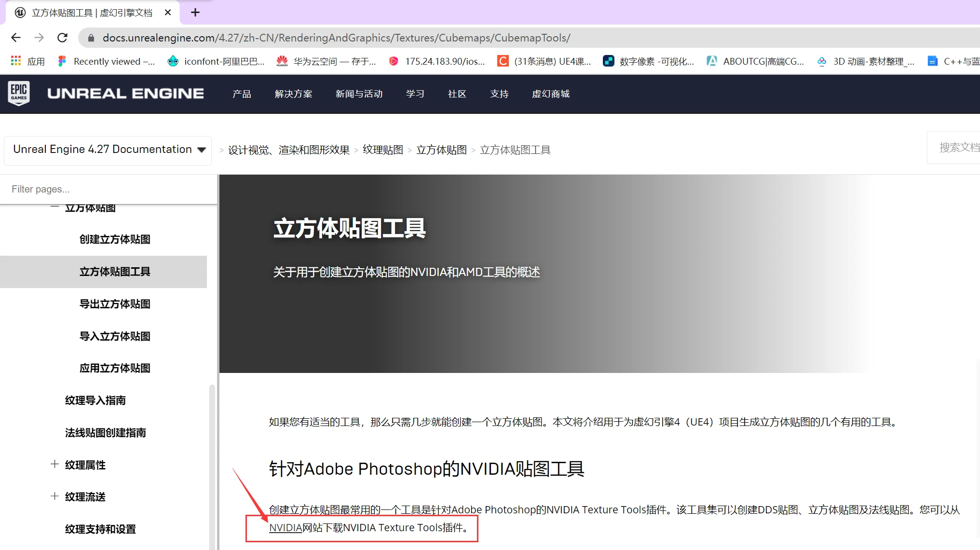This screenshot has height=550, width=980.
Task: Open the iconfont-阿里巴巴 bookmark
Action: click(x=216, y=61)
